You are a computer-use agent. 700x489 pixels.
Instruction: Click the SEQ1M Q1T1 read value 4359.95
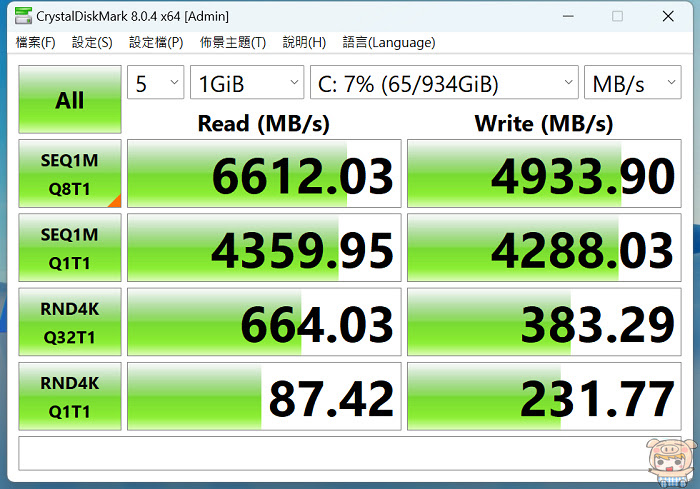[264, 247]
